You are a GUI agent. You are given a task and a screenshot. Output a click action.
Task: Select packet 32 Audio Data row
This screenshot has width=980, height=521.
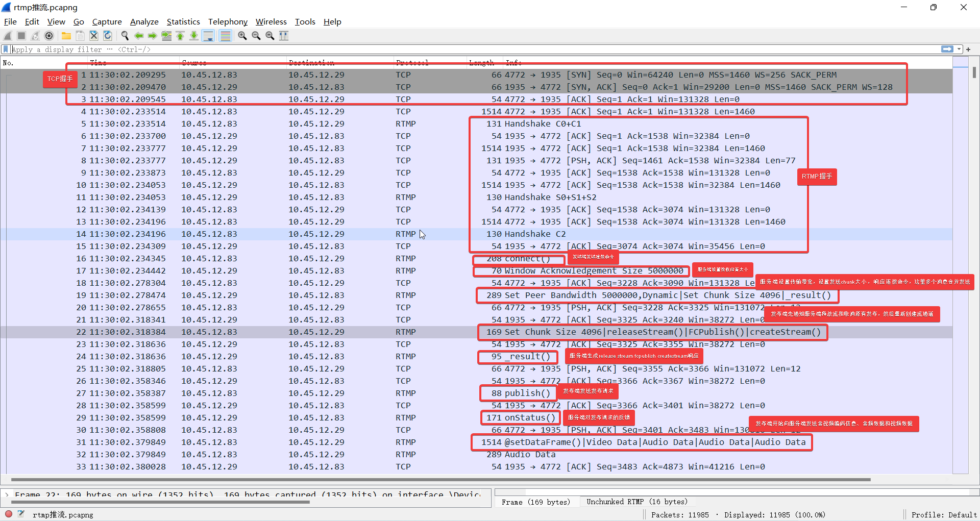coord(476,455)
